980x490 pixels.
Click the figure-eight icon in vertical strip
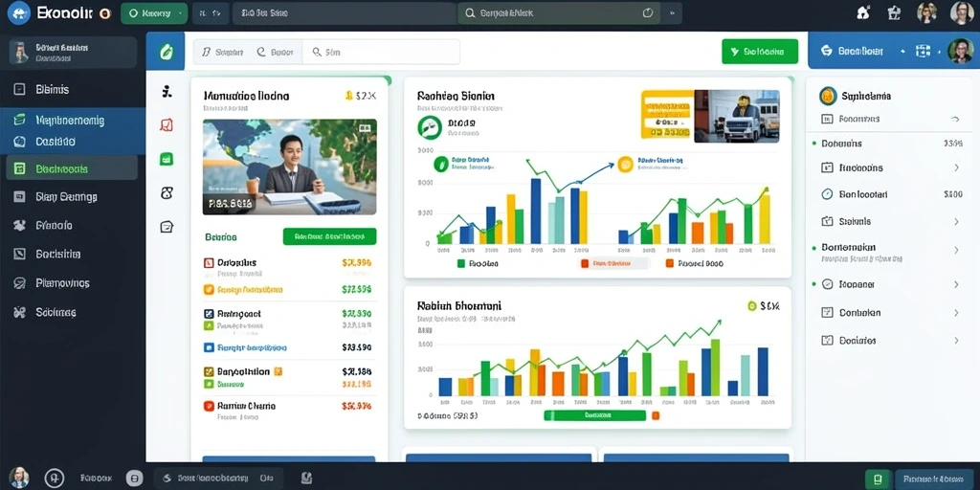(x=167, y=193)
